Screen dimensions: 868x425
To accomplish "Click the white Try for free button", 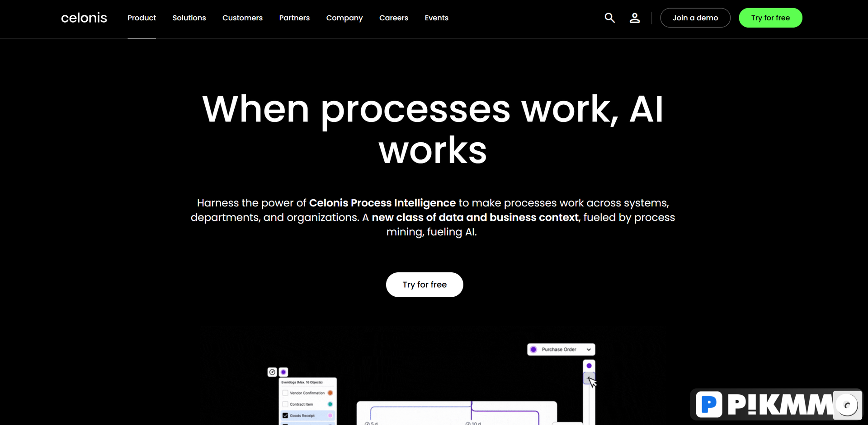I will pos(425,285).
